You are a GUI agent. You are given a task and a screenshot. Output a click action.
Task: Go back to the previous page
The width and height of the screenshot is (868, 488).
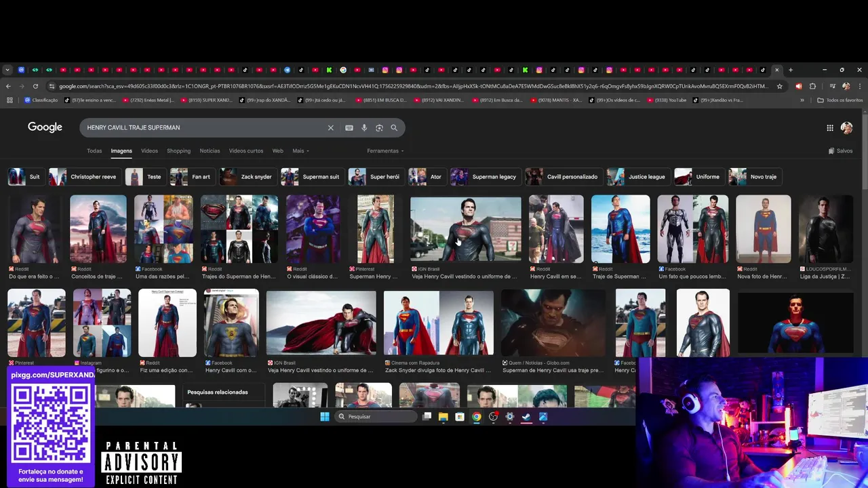click(8, 86)
